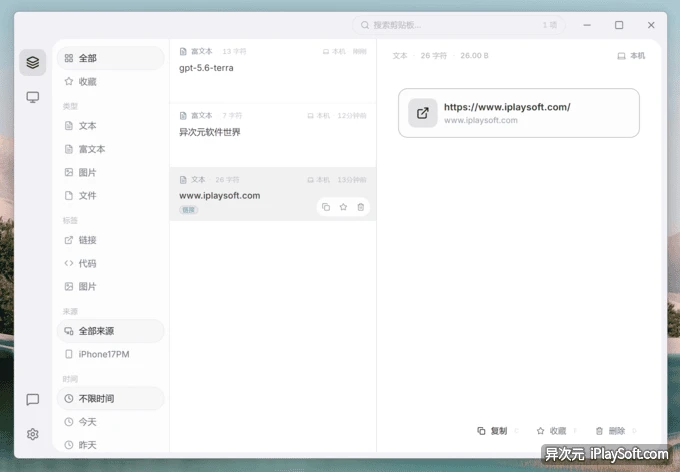Click the 搜索剪贴板 search field
This screenshot has height=472, width=680.
(459, 25)
